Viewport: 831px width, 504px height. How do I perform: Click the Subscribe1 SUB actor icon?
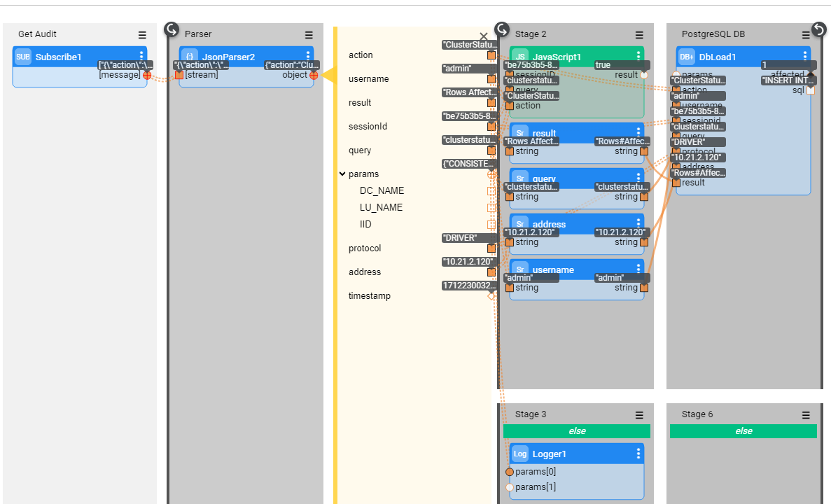coord(23,57)
